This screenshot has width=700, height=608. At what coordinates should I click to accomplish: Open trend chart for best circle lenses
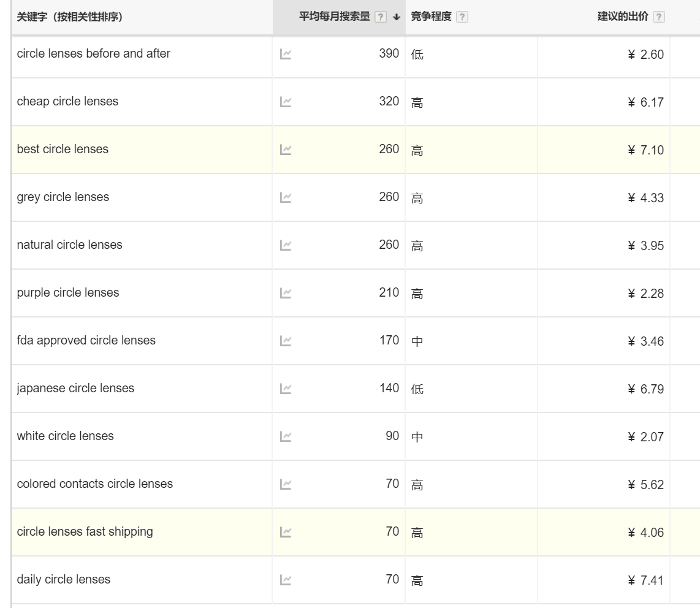[285, 150]
